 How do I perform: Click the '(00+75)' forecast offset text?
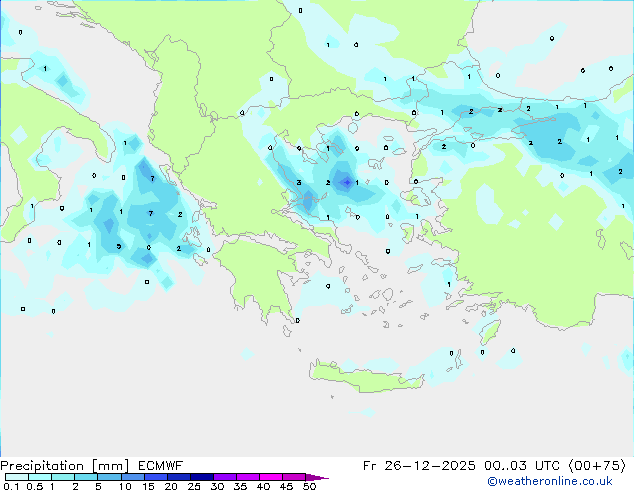pyautogui.click(x=597, y=466)
